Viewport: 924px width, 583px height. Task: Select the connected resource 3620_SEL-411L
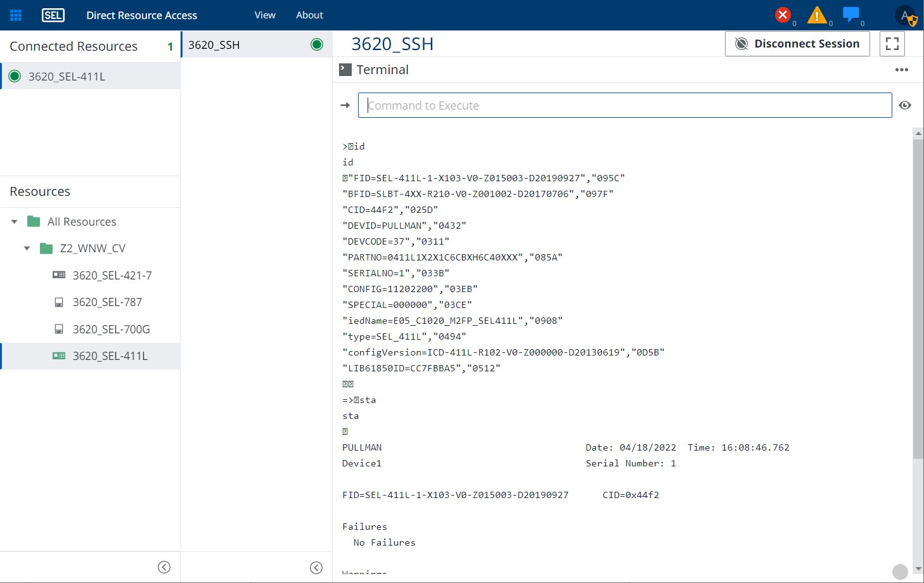click(90, 76)
